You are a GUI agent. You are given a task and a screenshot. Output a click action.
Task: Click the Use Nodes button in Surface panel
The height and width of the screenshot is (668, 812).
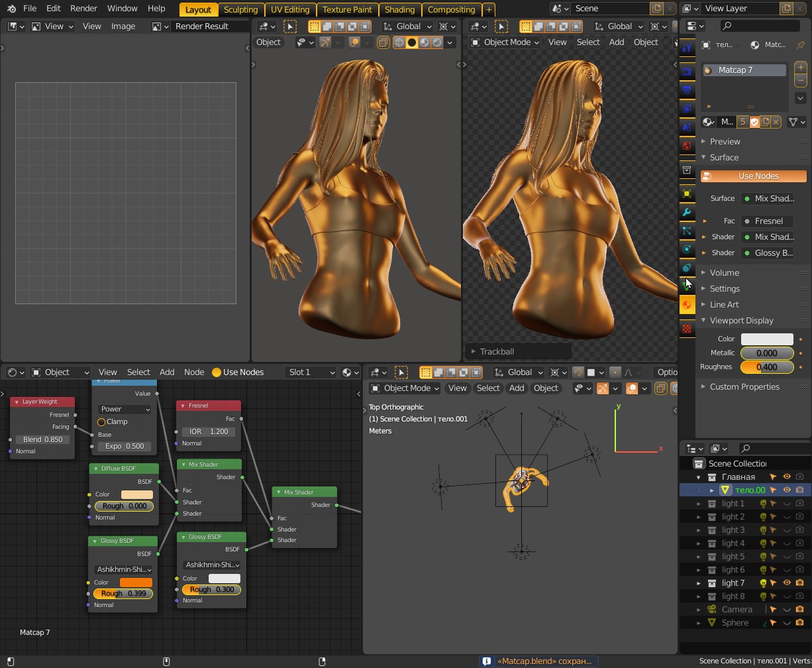(753, 176)
